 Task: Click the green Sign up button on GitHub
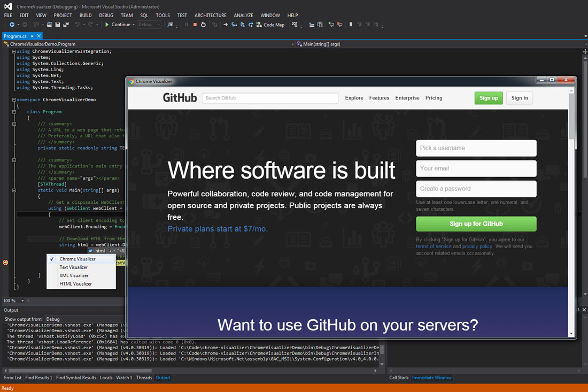(x=489, y=98)
